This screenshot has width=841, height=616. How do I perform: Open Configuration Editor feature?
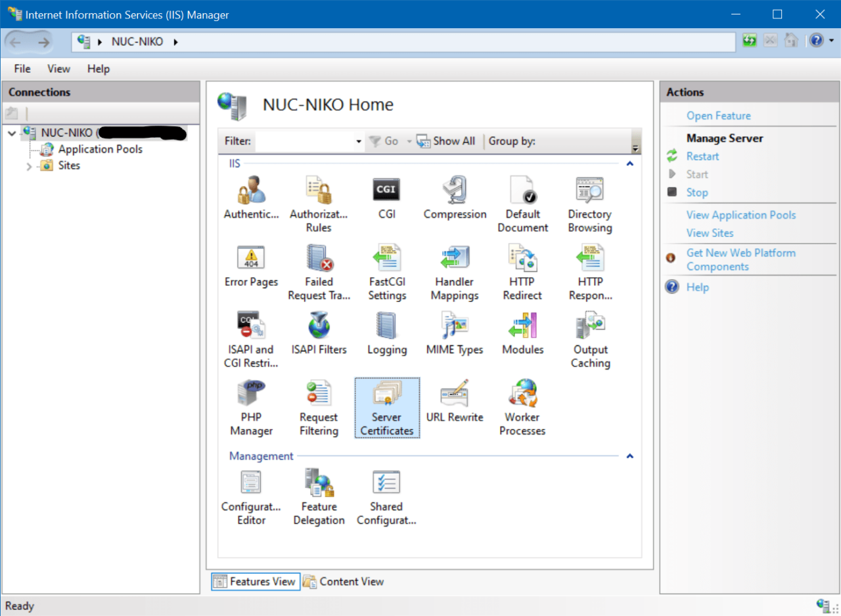251,497
